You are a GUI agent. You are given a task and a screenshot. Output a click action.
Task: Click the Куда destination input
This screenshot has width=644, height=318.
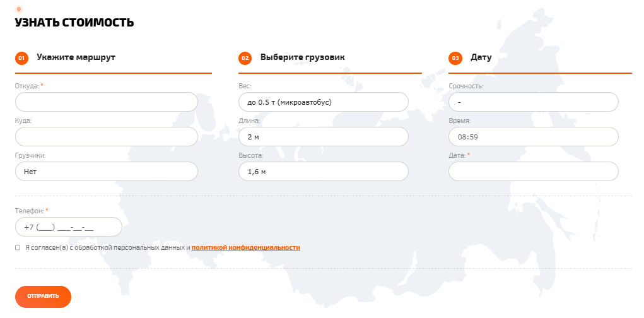[106, 136]
